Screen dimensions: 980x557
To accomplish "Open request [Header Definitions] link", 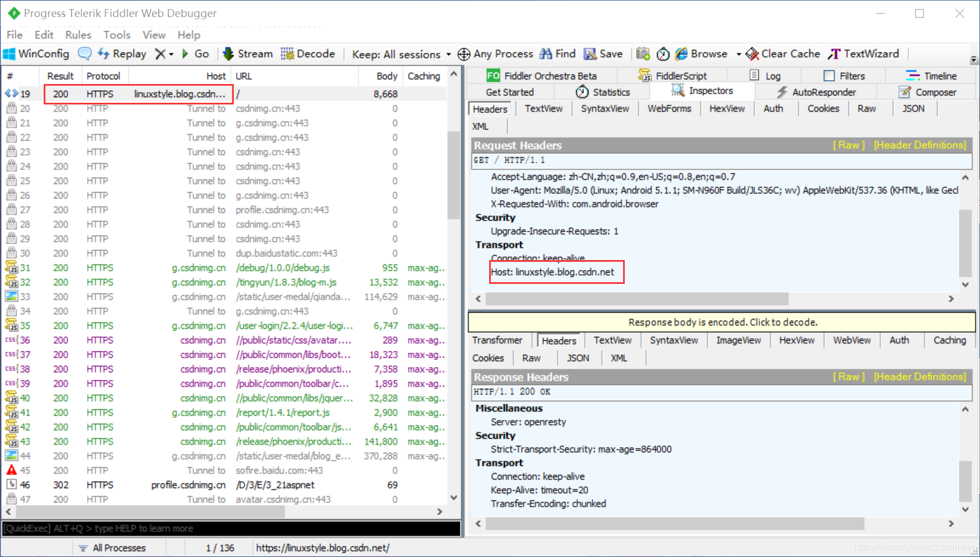I will (x=920, y=145).
